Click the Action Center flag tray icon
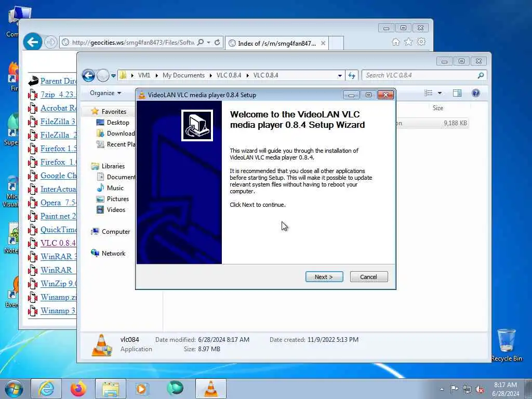 (454, 389)
